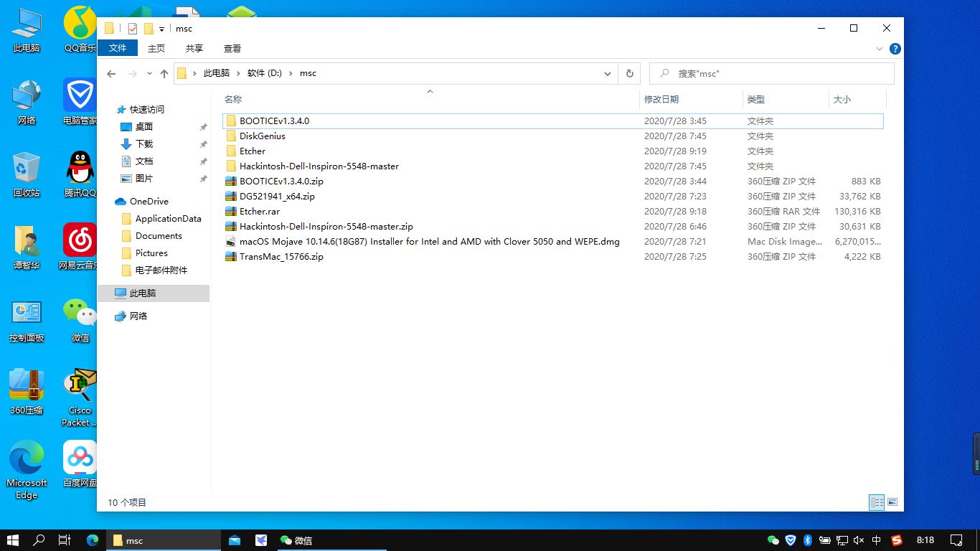Select Hackintosh-Dell-Inspiron-5548-master.zip file

[552, 227]
